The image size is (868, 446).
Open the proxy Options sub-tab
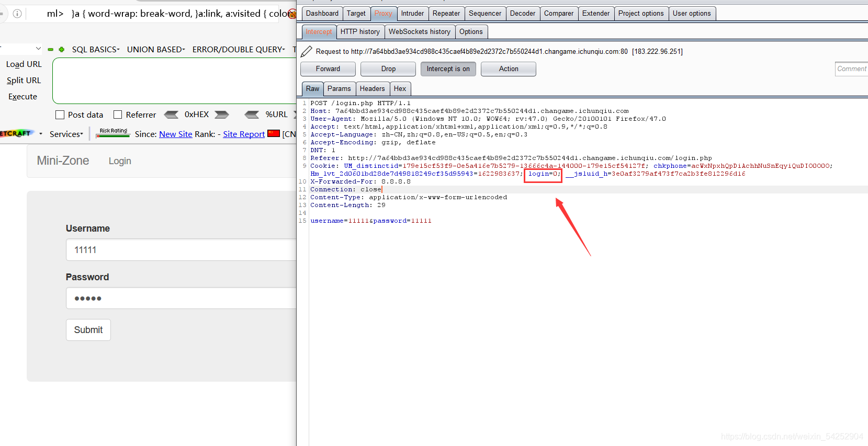point(471,32)
